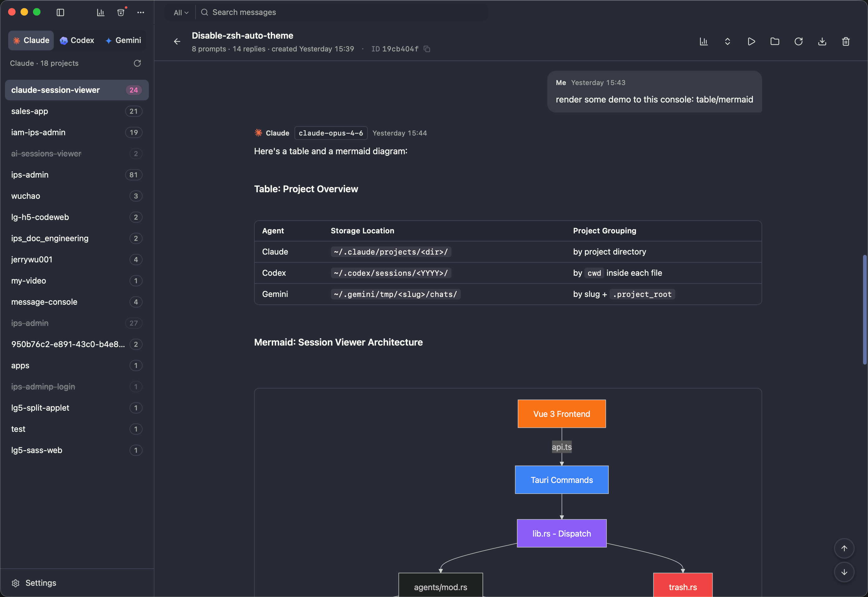Go back with the left arrow
868x597 pixels.
click(x=177, y=41)
